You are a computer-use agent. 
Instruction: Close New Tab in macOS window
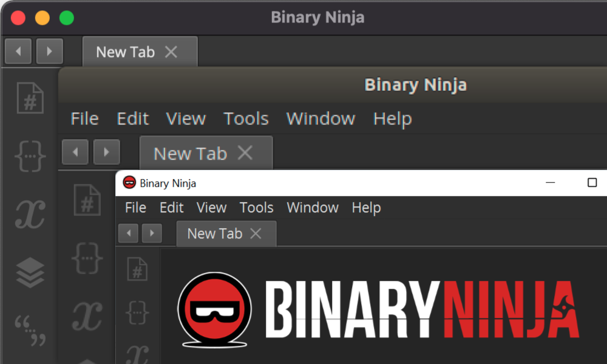click(x=171, y=52)
